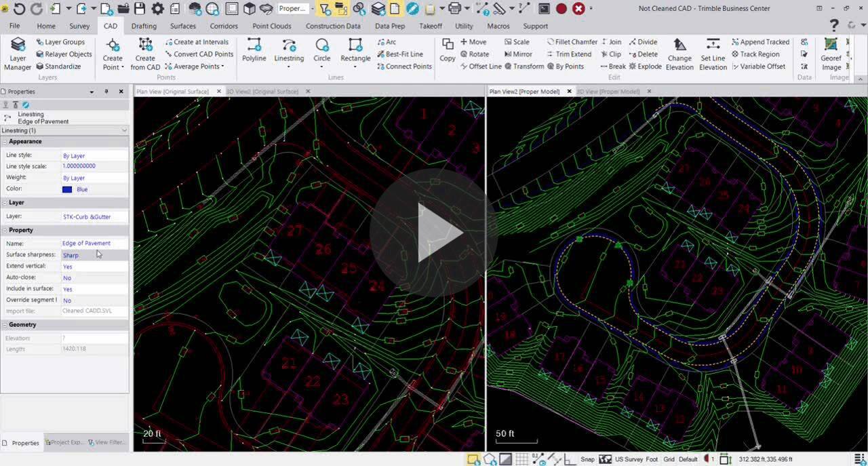This screenshot has width=868, height=466.
Task: Play the video overlay
Action: 434,233
